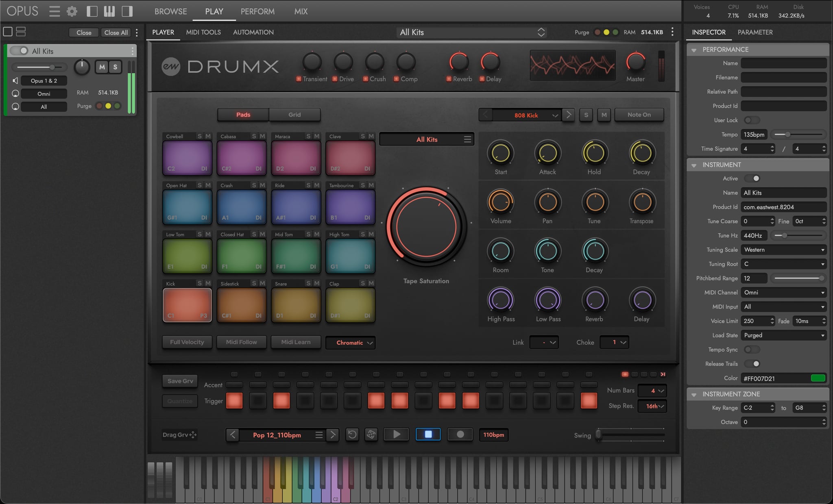Switch to the MIX tab
Image resolution: width=833 pixels, height=504 pixels.
301,11
